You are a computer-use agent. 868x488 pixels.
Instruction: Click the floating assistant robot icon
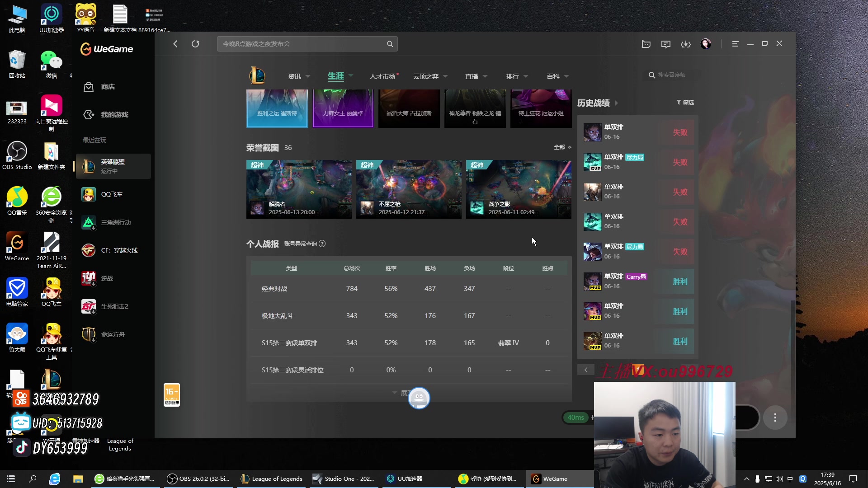pyautogui.click(x=419, y=398)
